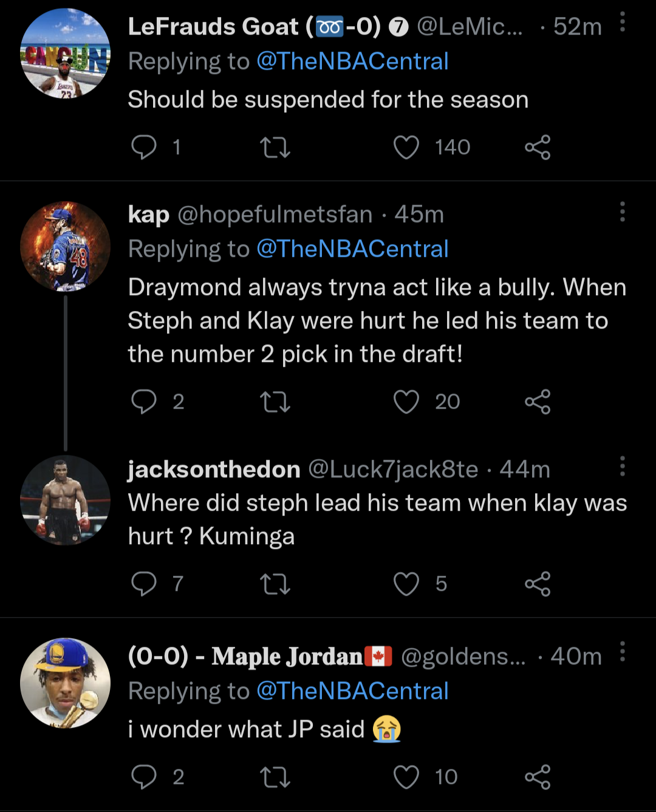Open more options on kap's tweet
This screenshot has height=812, width=656.
click(x=623, y=212)
